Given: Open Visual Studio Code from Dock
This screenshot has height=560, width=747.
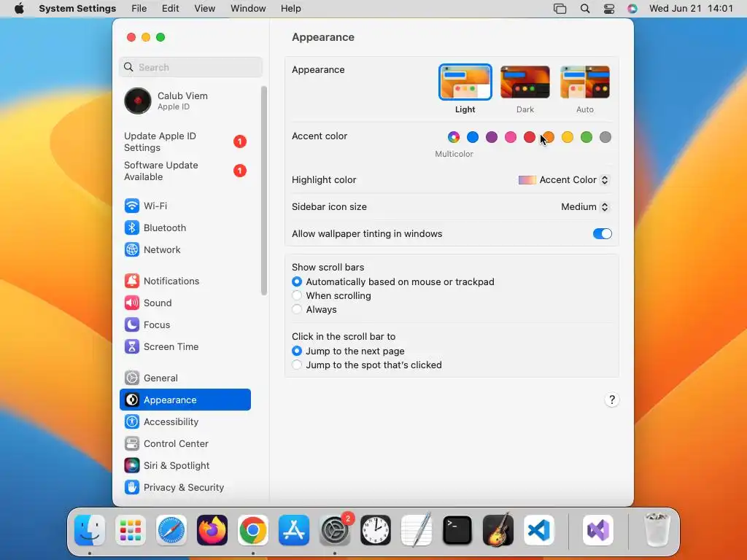Looking at the screenshot, I should [539, 530].
